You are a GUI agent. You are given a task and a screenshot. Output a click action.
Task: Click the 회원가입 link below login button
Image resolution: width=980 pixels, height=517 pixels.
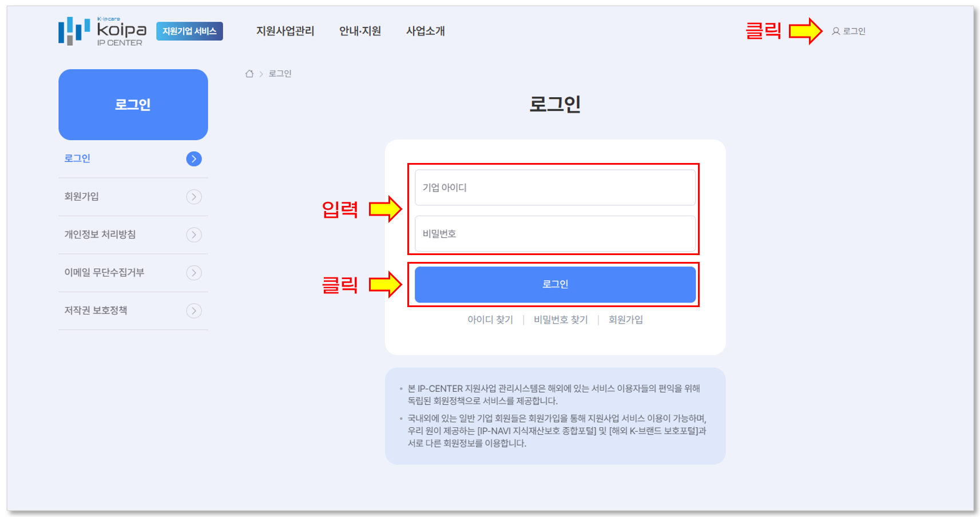click(x=625, y=320)
